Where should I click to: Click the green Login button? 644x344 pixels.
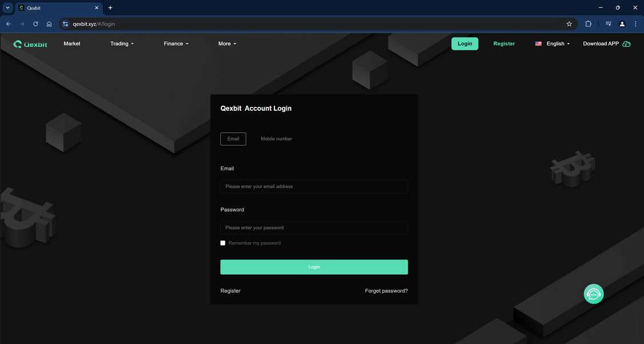tap(314, 267)
